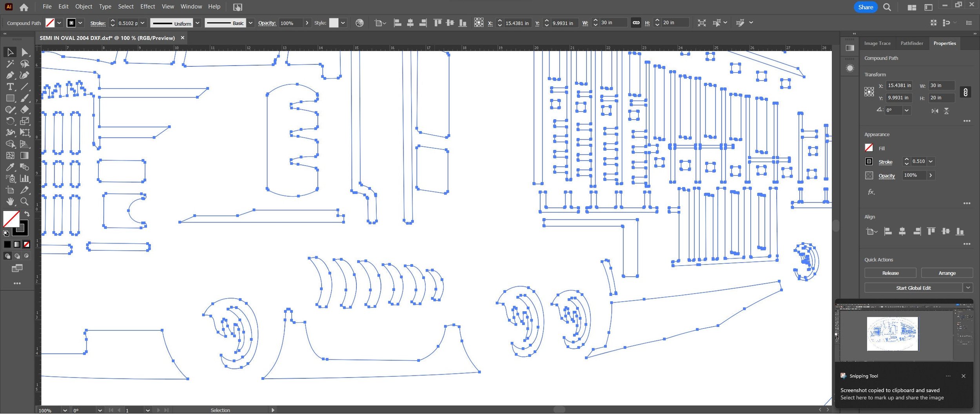
Task: Open fill color dropdown in control bar
Action: [59, 23]
